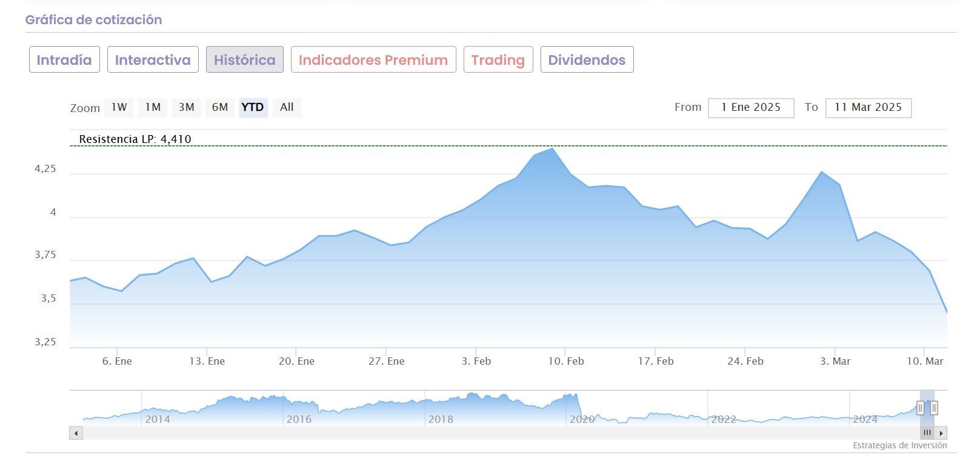Open the Estrategias de Inversión credit link
Screen dimensions: 980x461
[899, 446]
